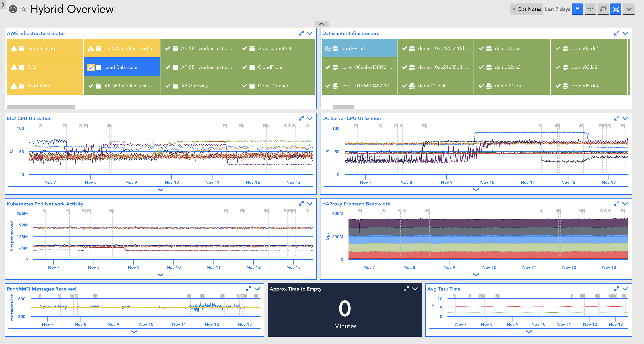The image size is (644, 344).
Task: Expand the legend below Kubernetes Pod Network chart
Action: [160, 275]
